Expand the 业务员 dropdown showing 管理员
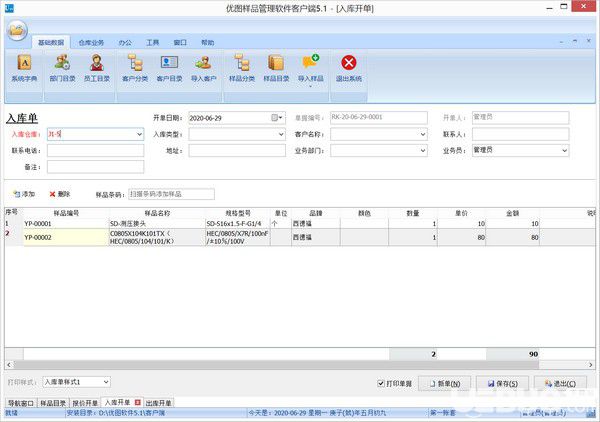This screenshot has height=422, width=600. pyautogui.click(x=564, y=151)
